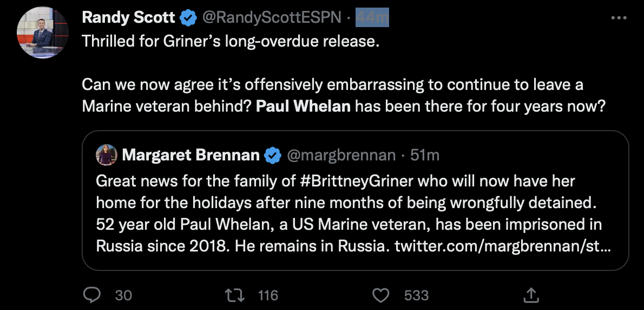The width and height of the screenshot is (644, 310).
Task: Click the bold Paul Whelan text
Action: tap(303, 106)
